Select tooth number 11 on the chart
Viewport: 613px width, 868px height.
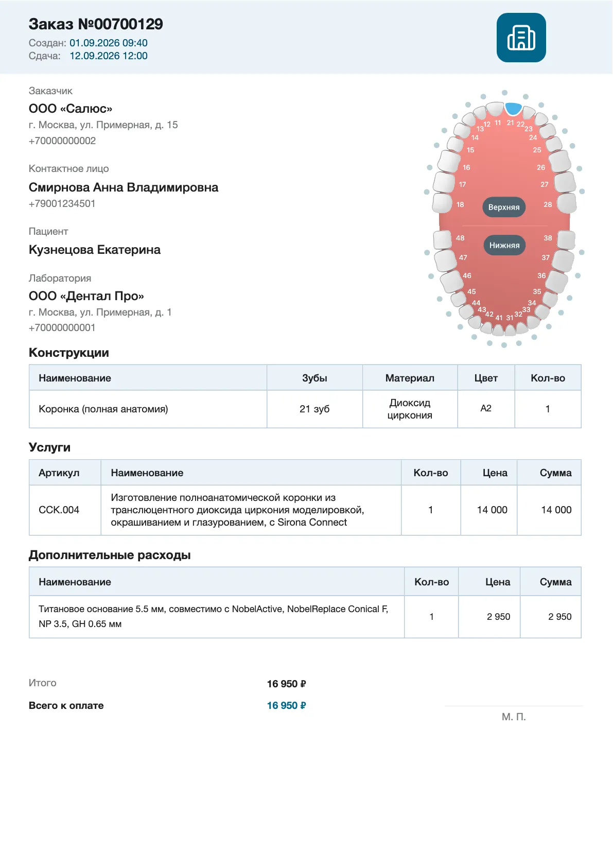(495, 109)
